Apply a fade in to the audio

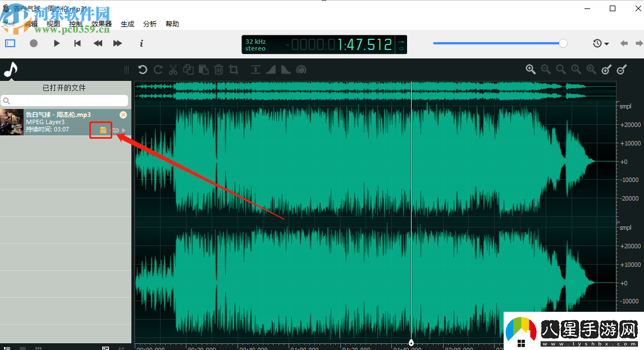(x=270, y=69)
